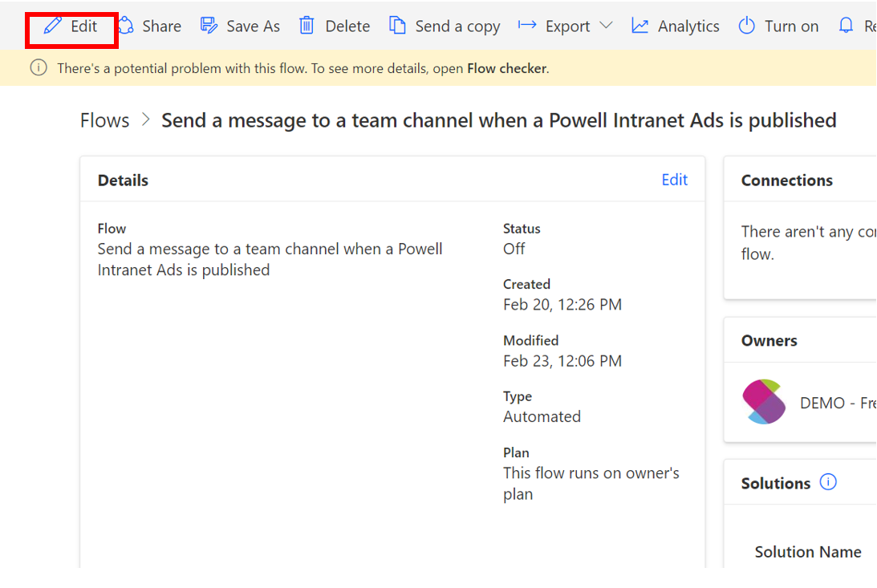This screenshot has width=877, height=588.
Task: Click the Share icon in toolbar
Action: (127, 26)
